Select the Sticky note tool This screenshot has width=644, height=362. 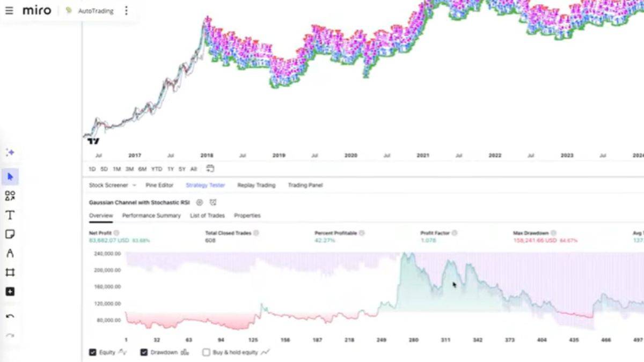10,234
